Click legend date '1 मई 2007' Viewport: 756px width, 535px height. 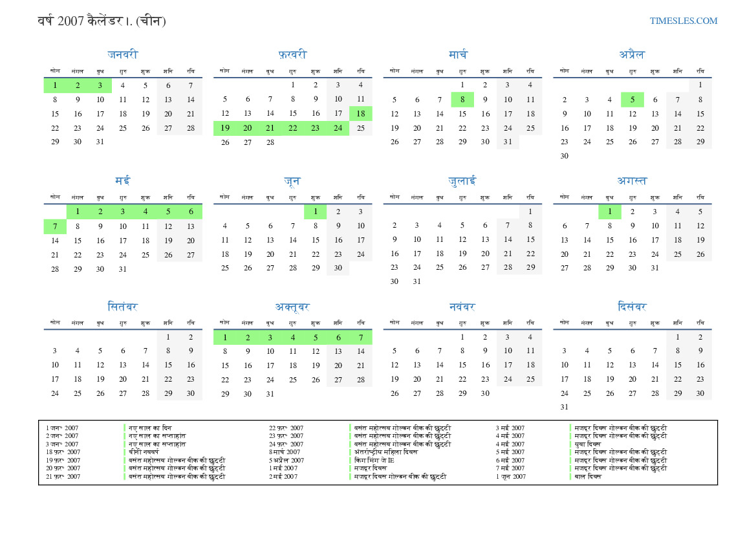pyautogui.click(x=283, y=468)
